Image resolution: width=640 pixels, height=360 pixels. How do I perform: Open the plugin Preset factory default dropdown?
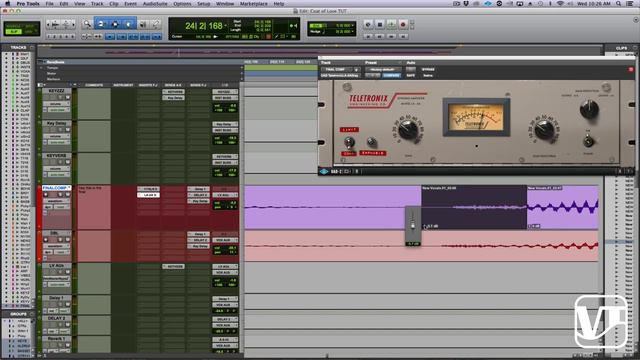(x=383, y=69)
